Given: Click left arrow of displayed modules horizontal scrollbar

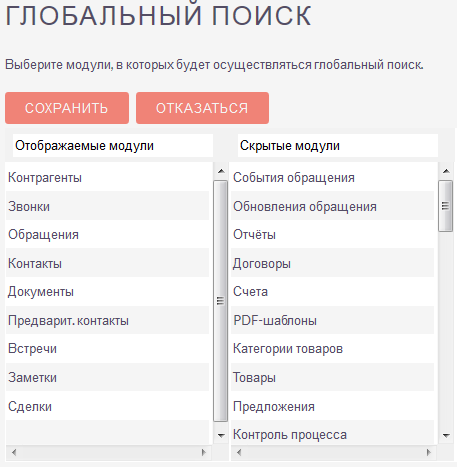Looking at the screenshot, I should [14, 452].
